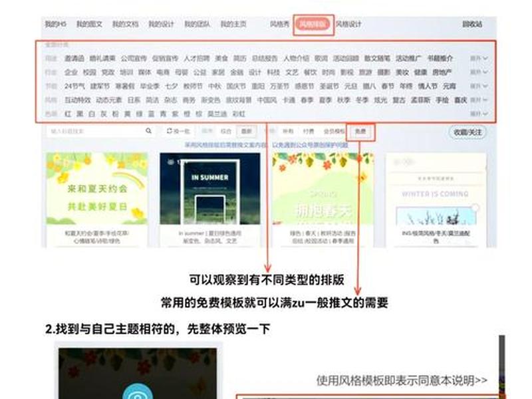
Task: Switch to the 我的主页 tab
Action: click(233, 24)
